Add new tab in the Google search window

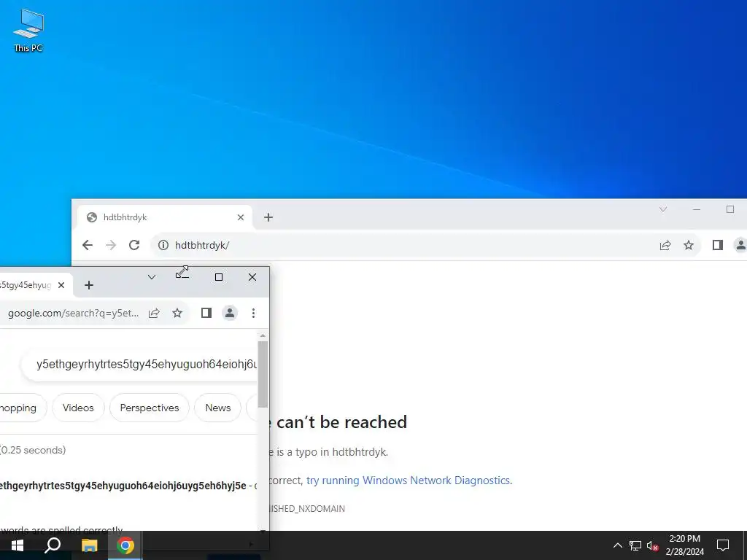coord(88,285)
